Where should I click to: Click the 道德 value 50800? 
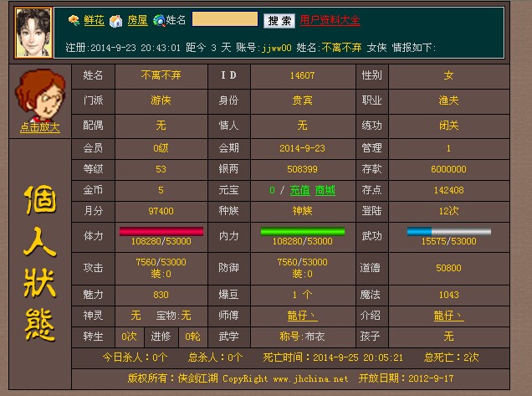pos(448,268)
